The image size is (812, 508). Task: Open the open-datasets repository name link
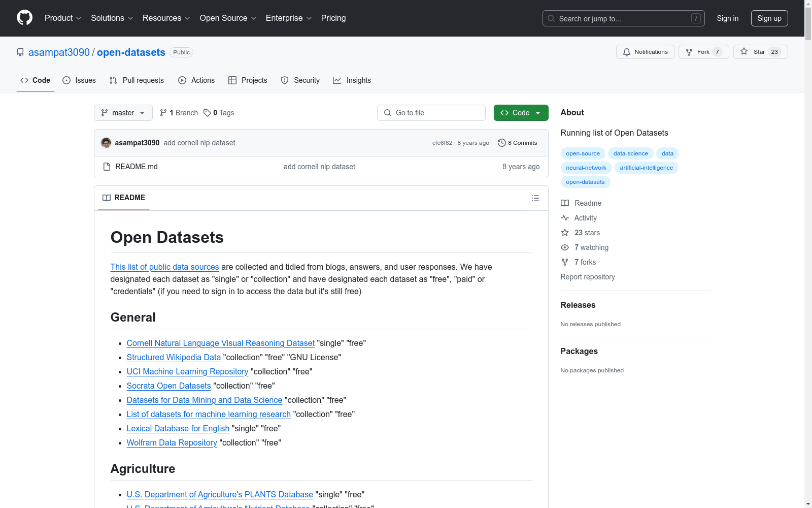tap(131, 52)
